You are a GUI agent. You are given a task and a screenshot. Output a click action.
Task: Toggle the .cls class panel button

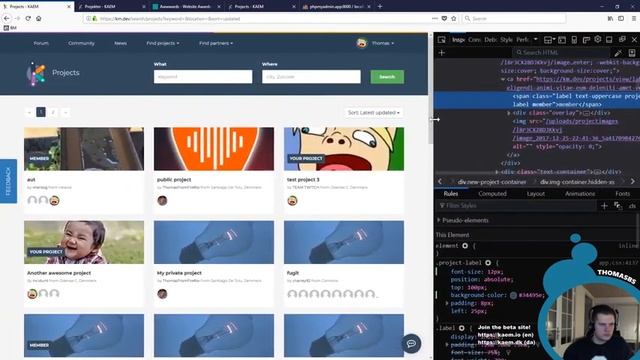pyautogui.click(x=632, y=206)
